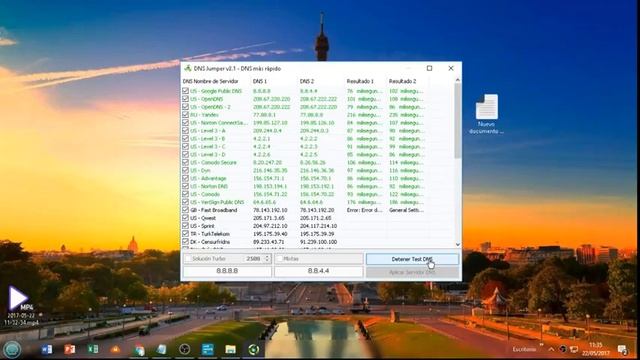Select the US - OpenDNS - 2 row name

210,107
